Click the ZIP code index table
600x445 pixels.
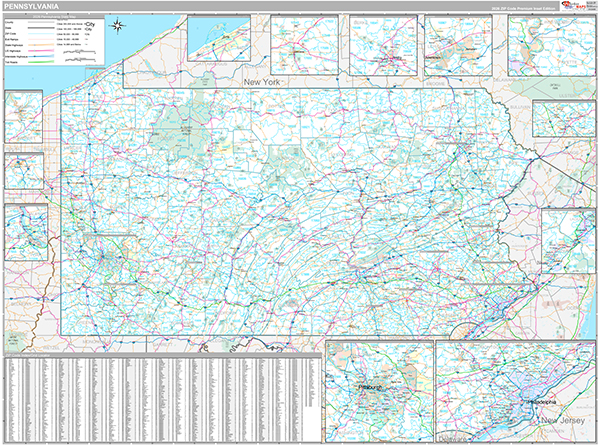pos(163,399)
